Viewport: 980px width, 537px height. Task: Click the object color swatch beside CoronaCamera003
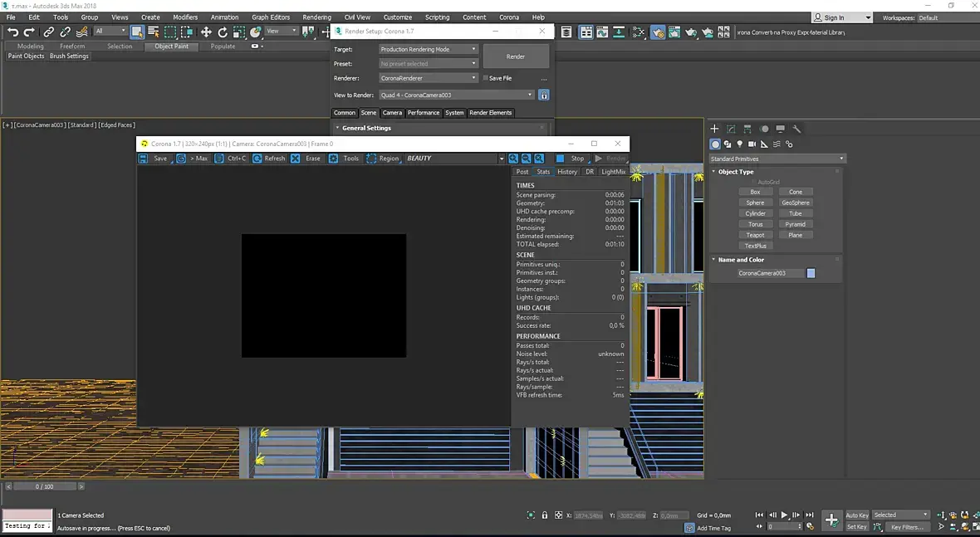pyautogui.click(x=811, y=273)
